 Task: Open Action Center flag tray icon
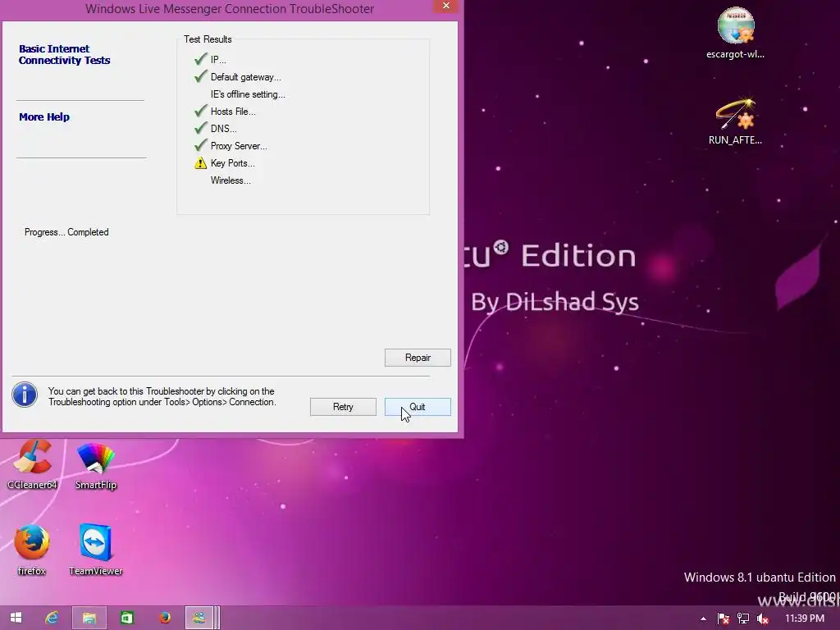[x=724, y=619]
